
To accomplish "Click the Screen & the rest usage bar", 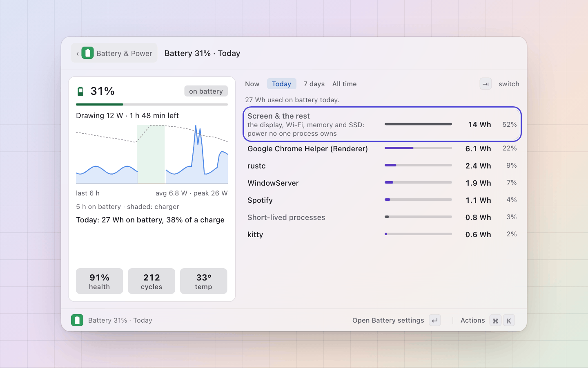I will coord(418,124).
